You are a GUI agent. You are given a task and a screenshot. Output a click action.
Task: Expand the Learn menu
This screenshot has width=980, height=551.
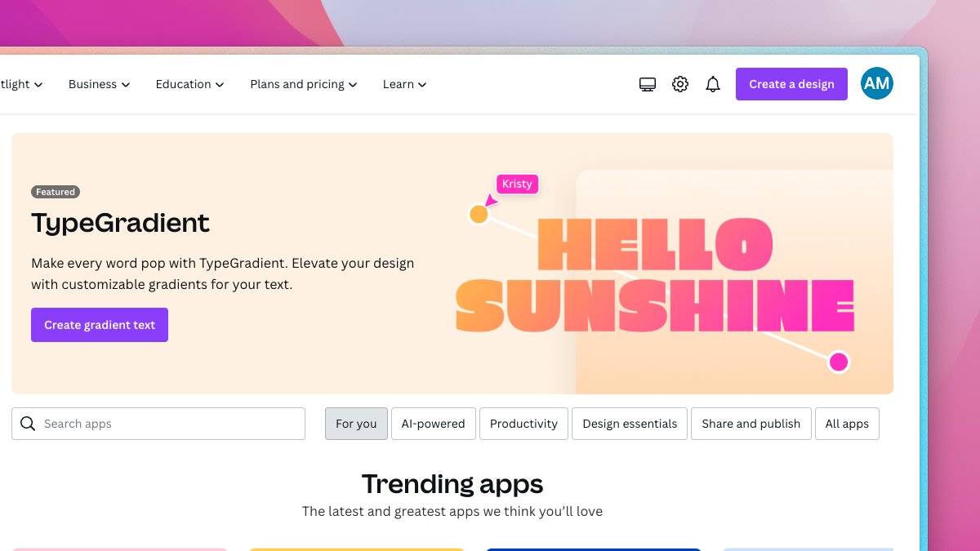(x=405, y=84)
